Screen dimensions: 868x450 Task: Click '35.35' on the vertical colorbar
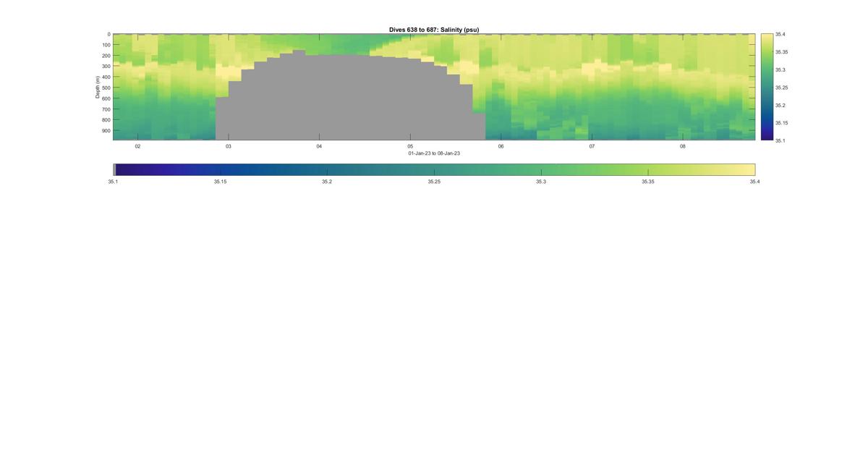coord(782,52)
